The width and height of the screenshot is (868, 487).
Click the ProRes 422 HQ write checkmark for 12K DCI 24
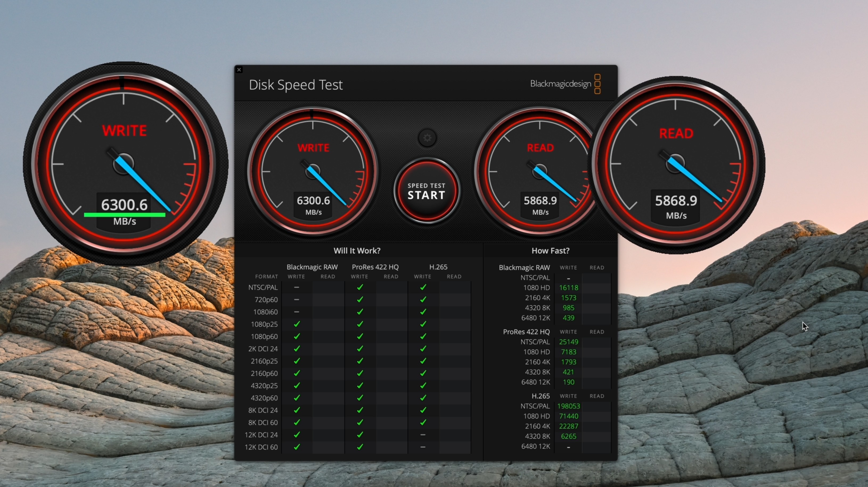[360, 435]
